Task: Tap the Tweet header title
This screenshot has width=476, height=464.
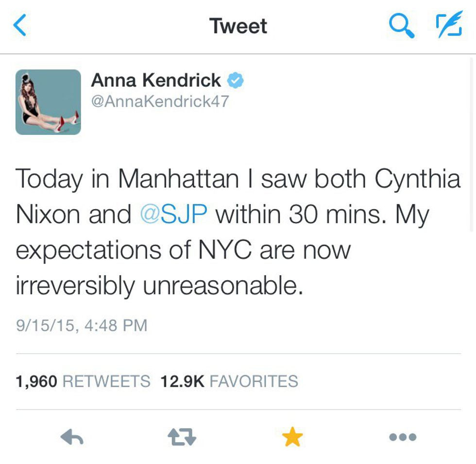Action: pos(238,26)
